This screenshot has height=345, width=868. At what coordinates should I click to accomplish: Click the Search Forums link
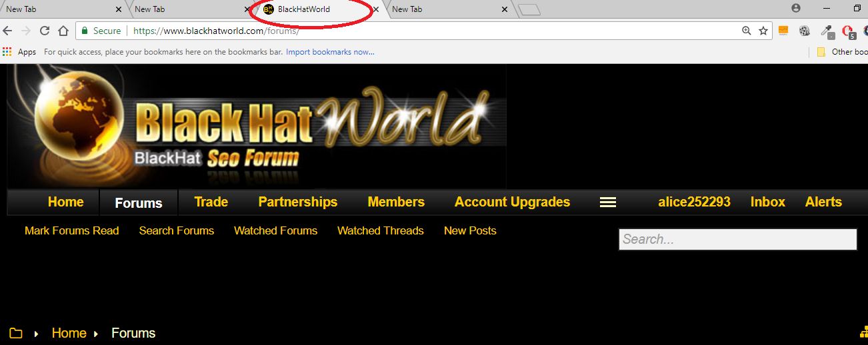pos(177,230)
